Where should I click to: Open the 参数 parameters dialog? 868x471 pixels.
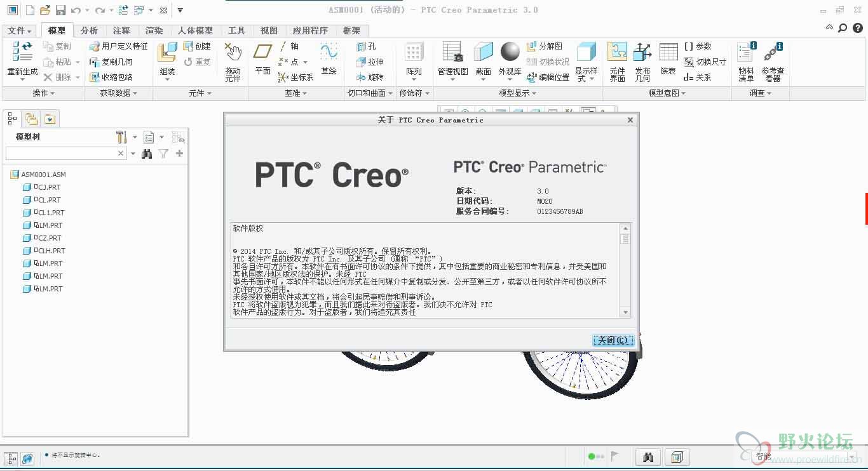[x=698, y=46]
